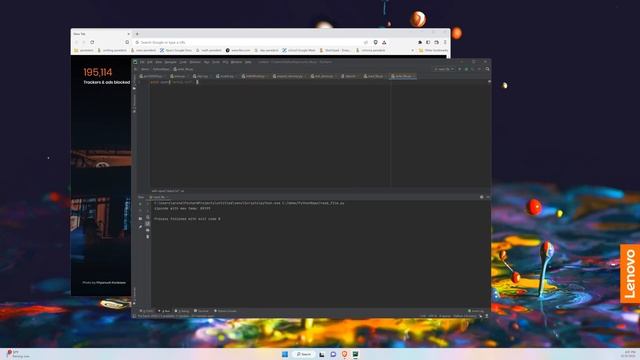This screenshot has height=360, width=640.
Task: Click the pin tab icon in Run panel
Action: coord(140,227)
